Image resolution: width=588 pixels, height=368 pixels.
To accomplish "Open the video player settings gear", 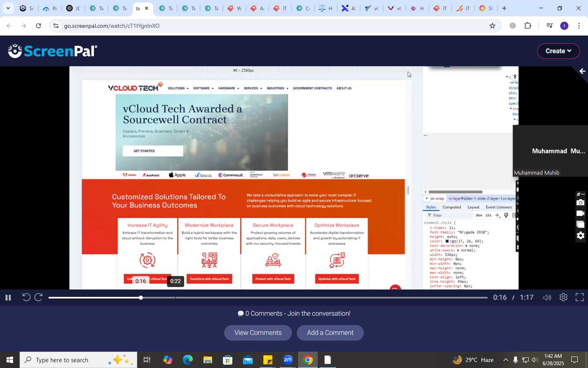I will 563,297.
